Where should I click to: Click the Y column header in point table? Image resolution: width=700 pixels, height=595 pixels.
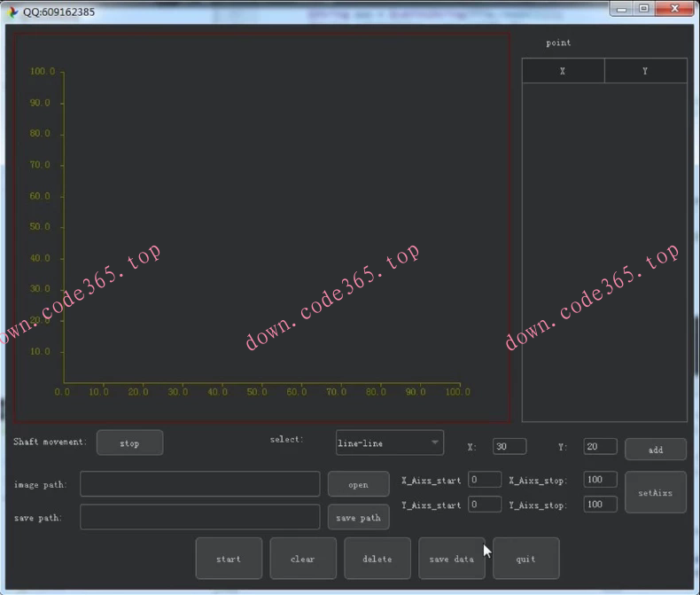645,71
